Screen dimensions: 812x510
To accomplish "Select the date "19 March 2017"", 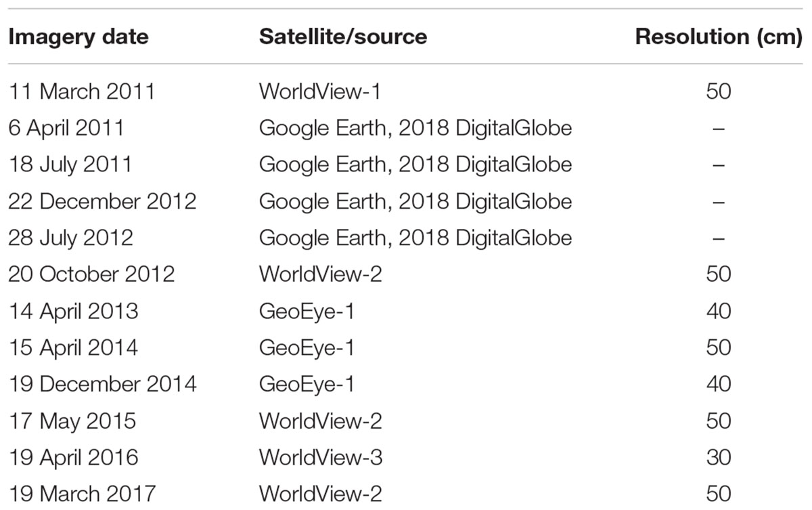I will click(x=81, y=494).
